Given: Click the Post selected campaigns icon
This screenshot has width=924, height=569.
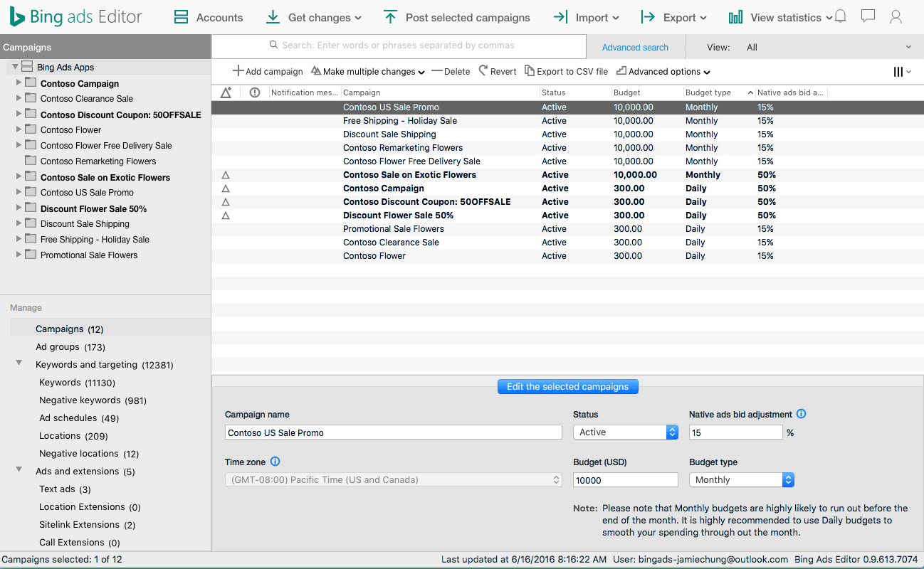Looking at the screenshot, I should click(389, 17).
